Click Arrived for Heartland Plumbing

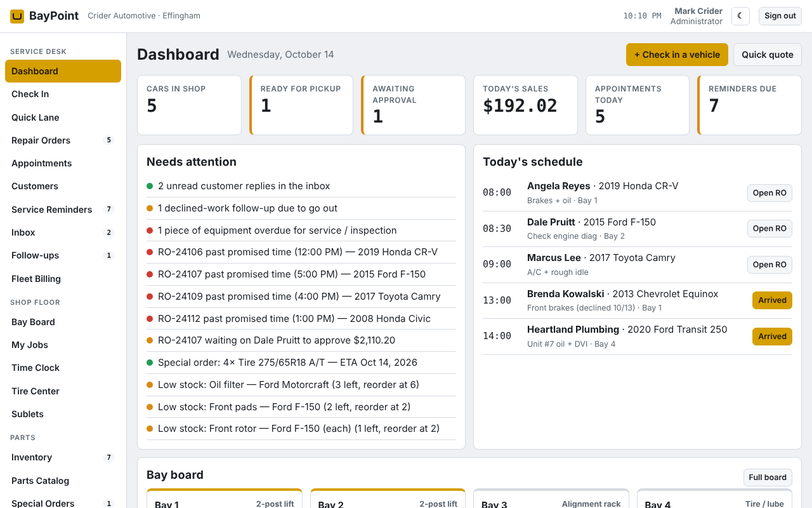click(772, 337)
